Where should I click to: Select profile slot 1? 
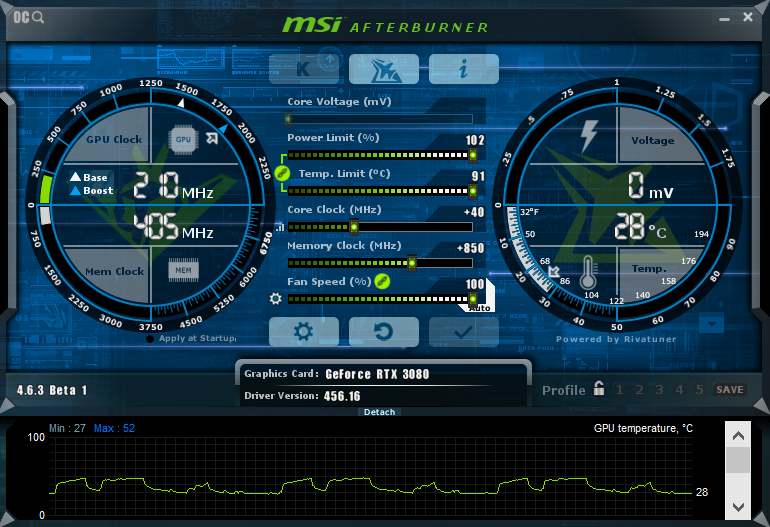[x=620, y=390]
